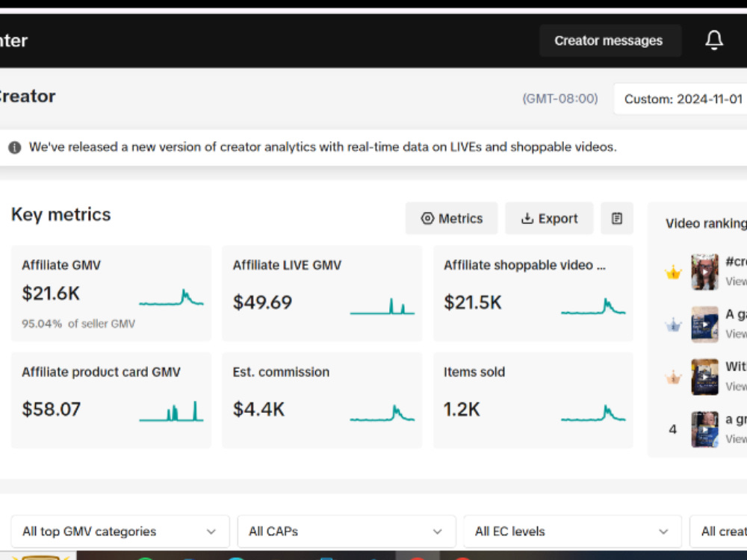Click the chevron in All CAPs dropdown
747x560 pixels.
437,532
